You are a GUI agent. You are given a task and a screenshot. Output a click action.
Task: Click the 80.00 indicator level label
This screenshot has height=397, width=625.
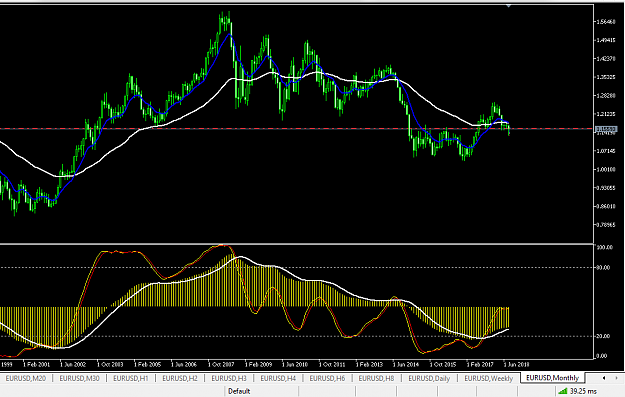[603, 267]
